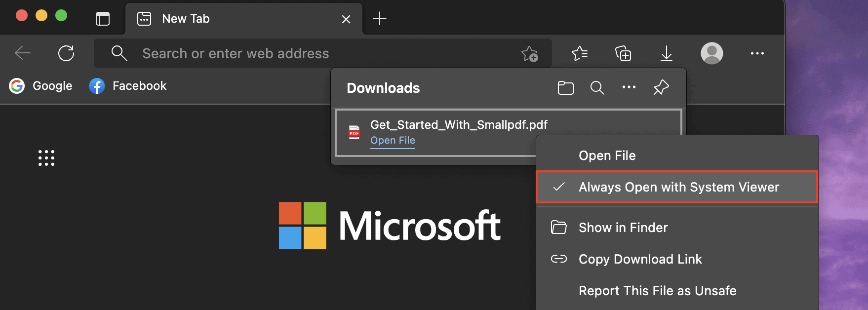Pin the Downloads panel
Viewport: 868px width, 310px height.
pos(661,87)
